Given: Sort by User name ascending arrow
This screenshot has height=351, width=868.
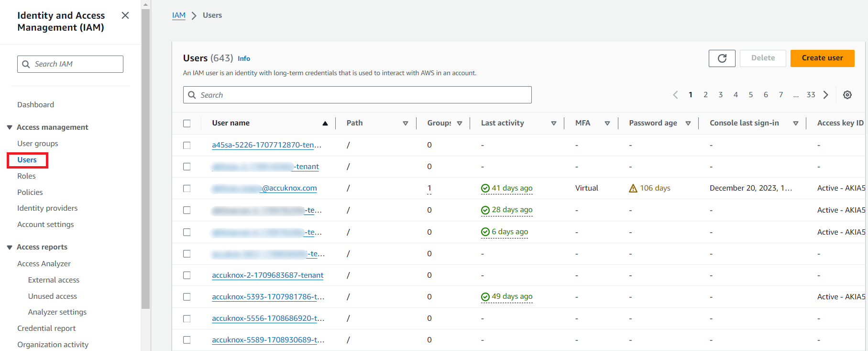Looking at the screenshot, I should point(325,124).
